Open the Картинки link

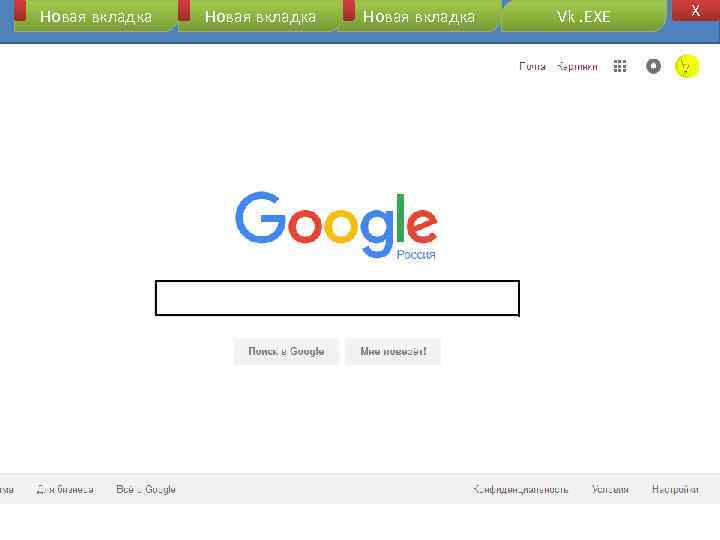577,67
